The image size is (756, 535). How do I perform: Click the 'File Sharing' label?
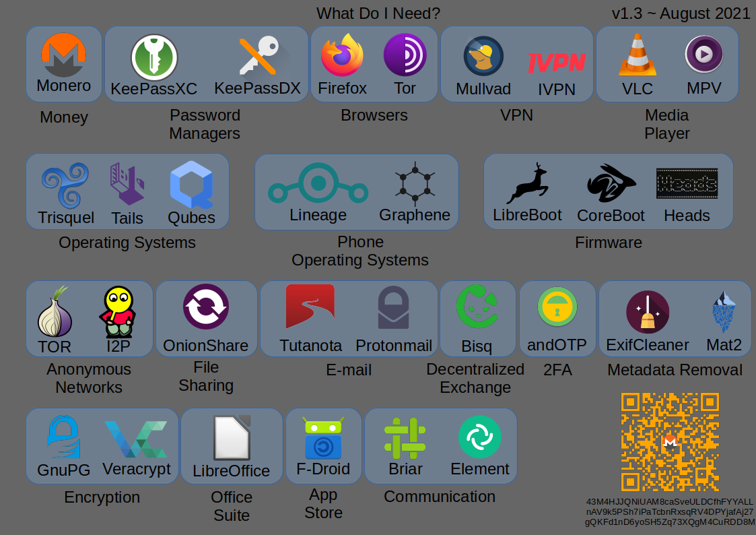click(x=207, y=376)
